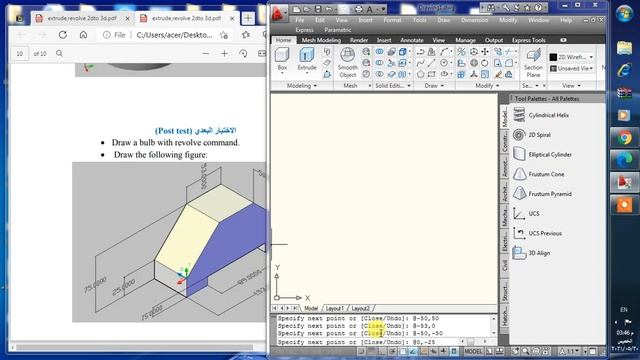640x360 pixels.
Task: Click the 2D Spiral palette tool
Action: [x=532, y=135]
